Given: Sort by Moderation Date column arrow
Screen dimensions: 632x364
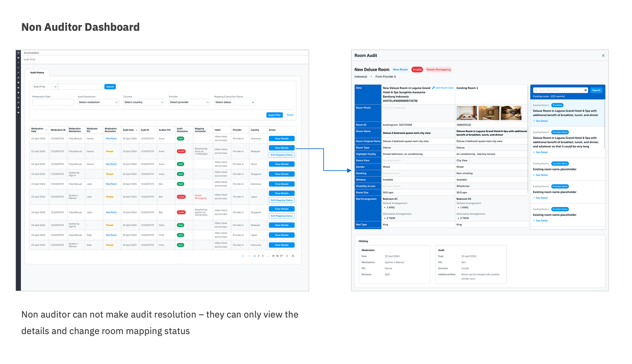Looking at the screenshot, I should 46,130.
